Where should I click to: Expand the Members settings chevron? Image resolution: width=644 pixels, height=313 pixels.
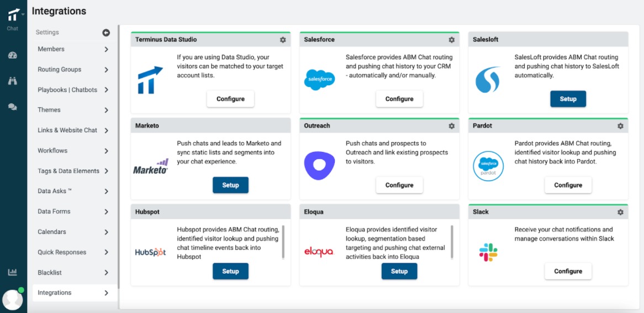click(106, 49)
